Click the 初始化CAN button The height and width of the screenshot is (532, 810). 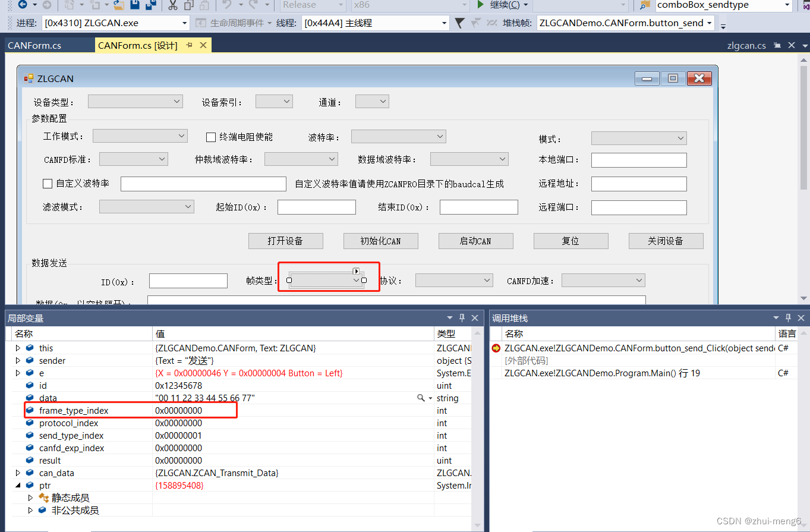pyautogui.click(x=381, y=241)
